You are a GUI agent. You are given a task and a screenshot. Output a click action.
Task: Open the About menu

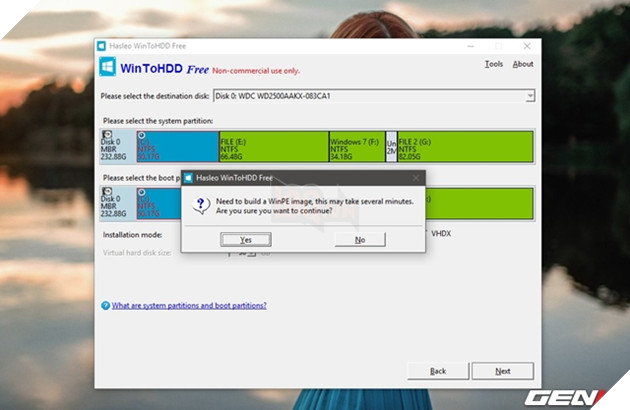tap(523, 64)
